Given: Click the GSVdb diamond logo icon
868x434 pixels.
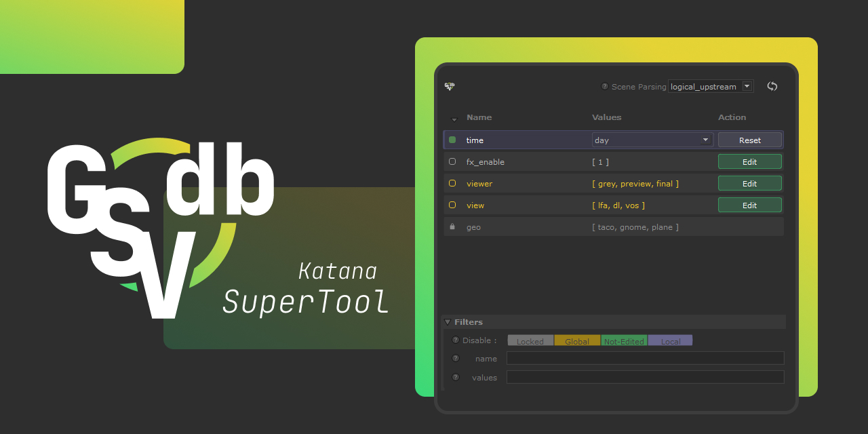Looking at the screenshot, I should (x=449, y=86).
